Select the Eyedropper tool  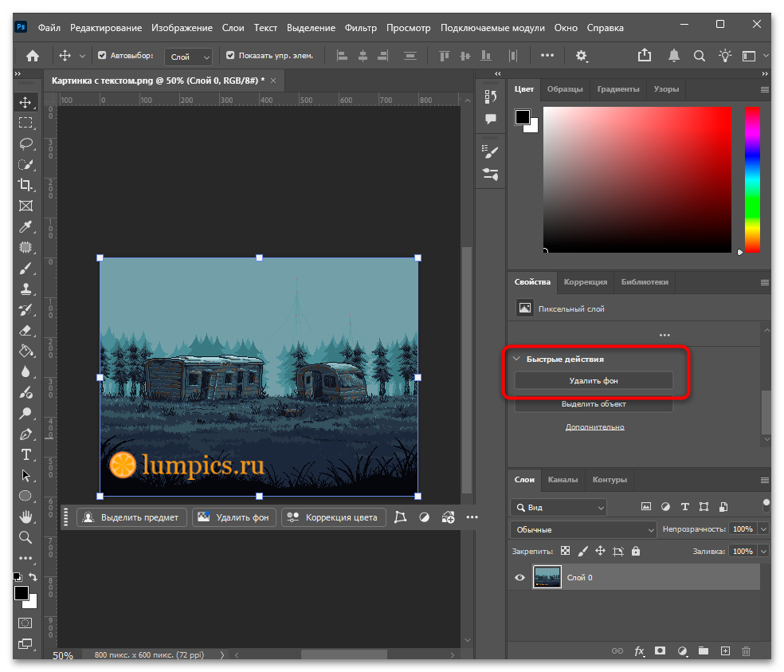tap(25, 226)
